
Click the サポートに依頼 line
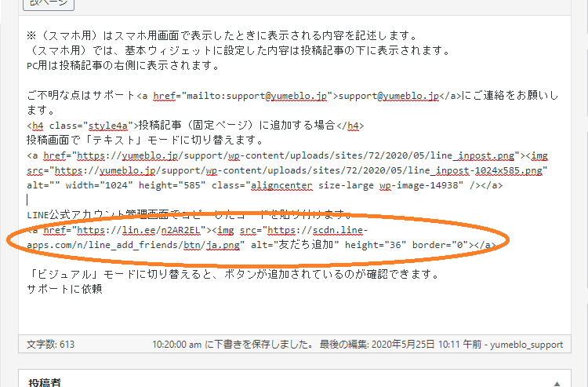(64, 289)
